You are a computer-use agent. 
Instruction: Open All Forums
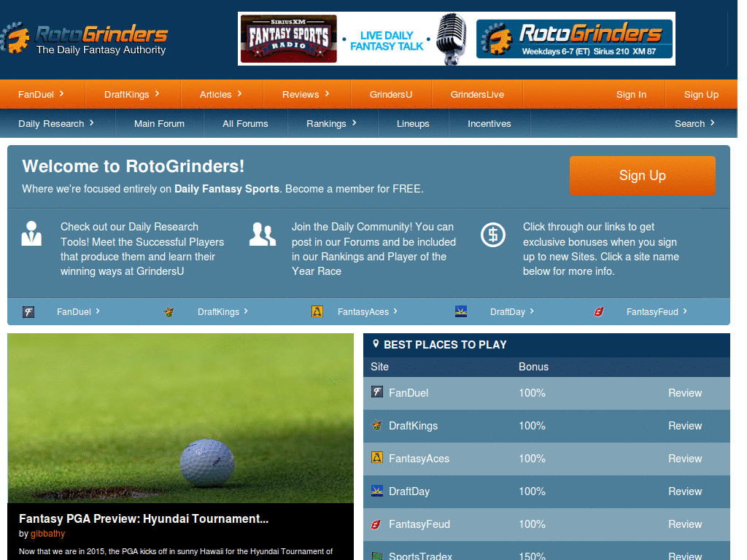point(245,123)
